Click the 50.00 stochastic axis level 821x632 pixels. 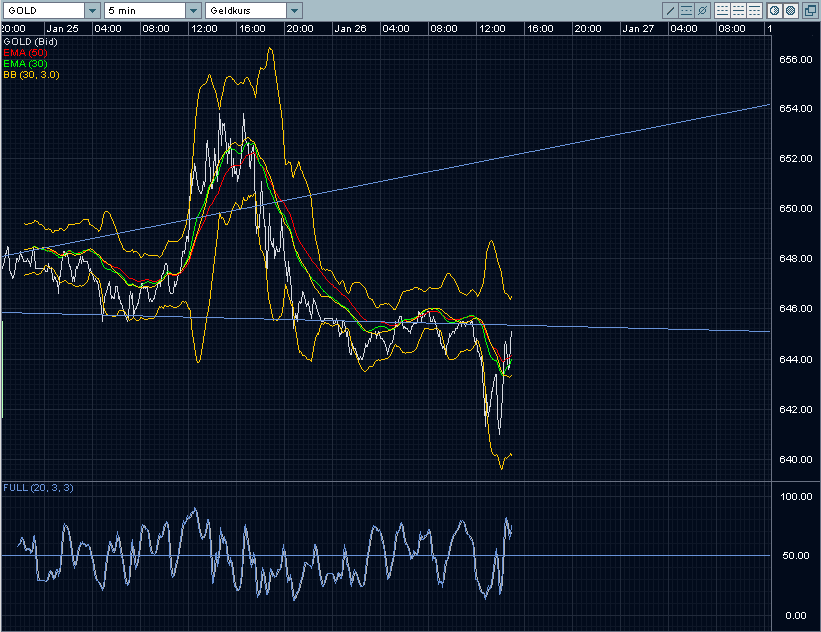[795, 556]
